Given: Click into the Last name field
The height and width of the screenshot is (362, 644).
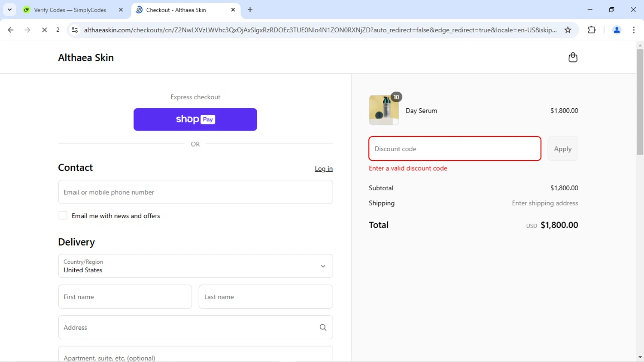Looking at the screenshot, I should point(266,297).
